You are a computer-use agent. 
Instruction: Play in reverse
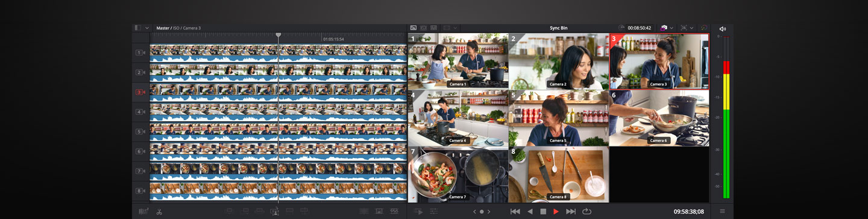pos(530,212)
